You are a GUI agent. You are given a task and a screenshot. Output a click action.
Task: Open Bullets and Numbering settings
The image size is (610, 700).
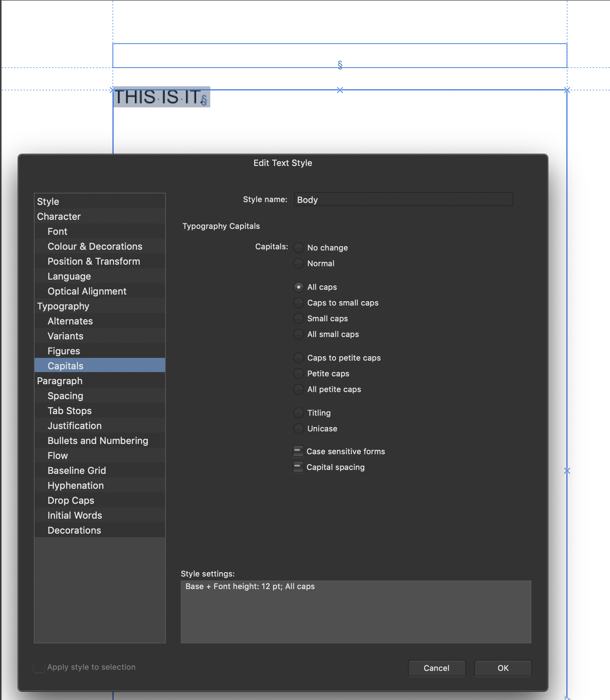100,440
